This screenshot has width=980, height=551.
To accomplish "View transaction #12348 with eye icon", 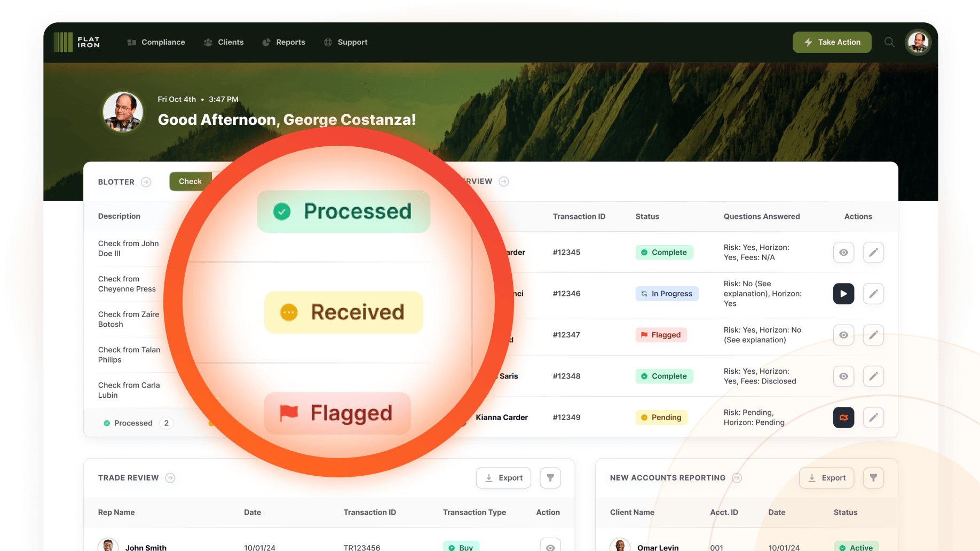I will tap(843, 376).
